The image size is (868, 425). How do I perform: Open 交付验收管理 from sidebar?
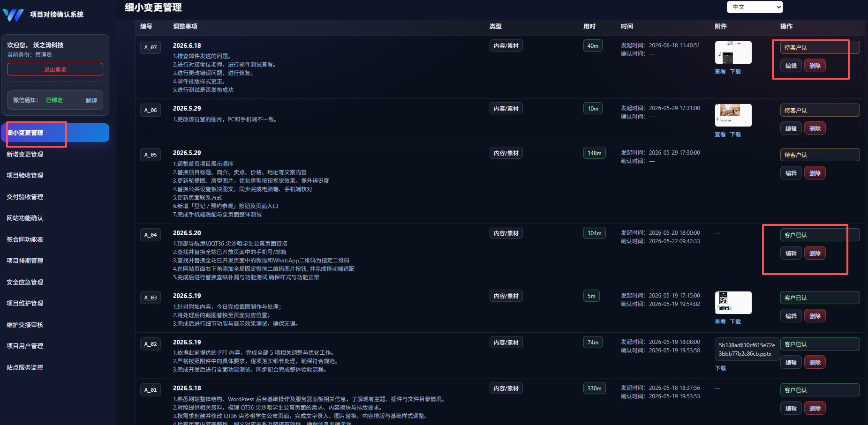[25, 197]
